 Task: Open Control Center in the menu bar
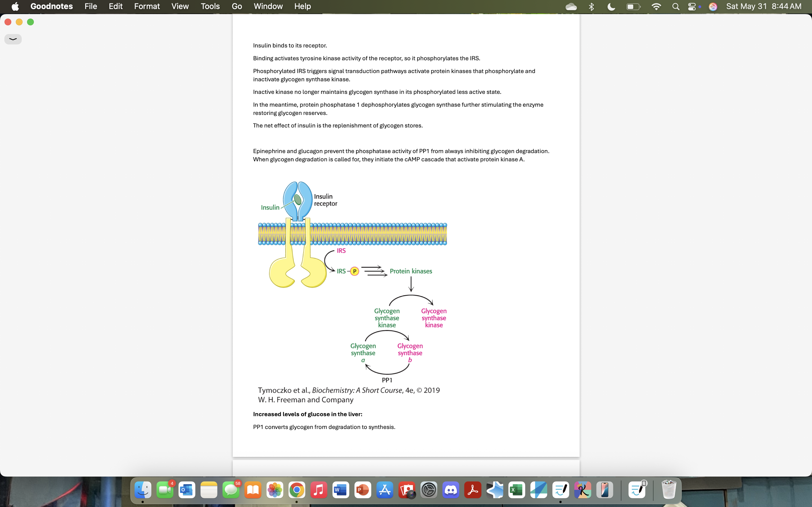[x=692, y=6]
